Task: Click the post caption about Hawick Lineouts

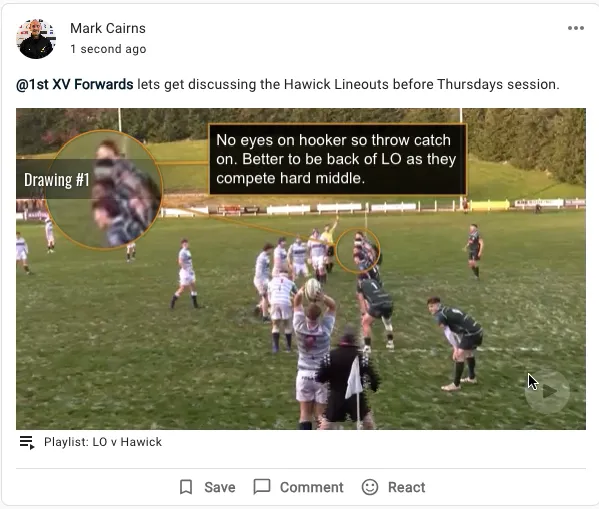Action: coord(288,84)
